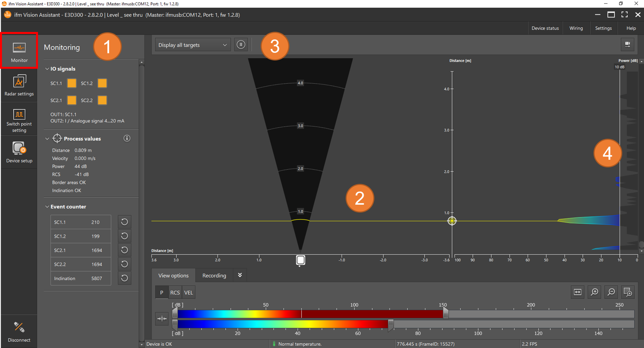The image size is (644, 348).
Task: Toggle the SC1.1 signal indicator
Action: click(72, 83)
